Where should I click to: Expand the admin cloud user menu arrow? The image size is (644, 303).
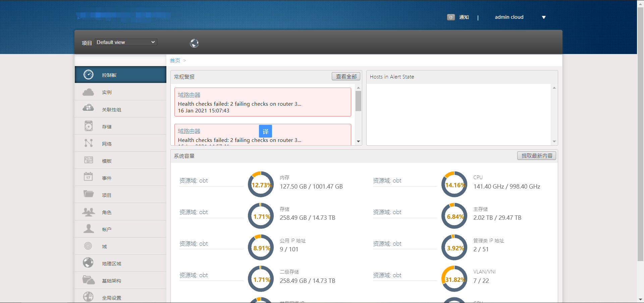coord(544,17)
